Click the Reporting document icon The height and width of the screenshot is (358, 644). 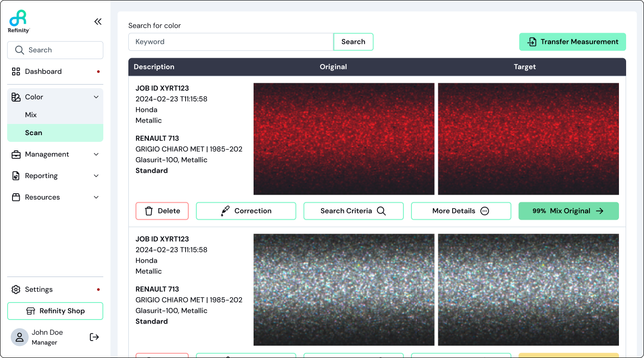click(x=16, y=176)
